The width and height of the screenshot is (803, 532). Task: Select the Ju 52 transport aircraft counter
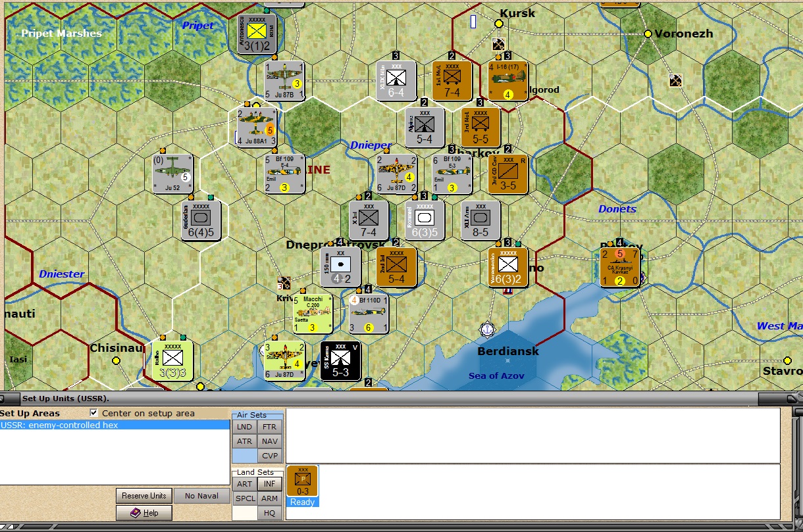tap(172, 174)
